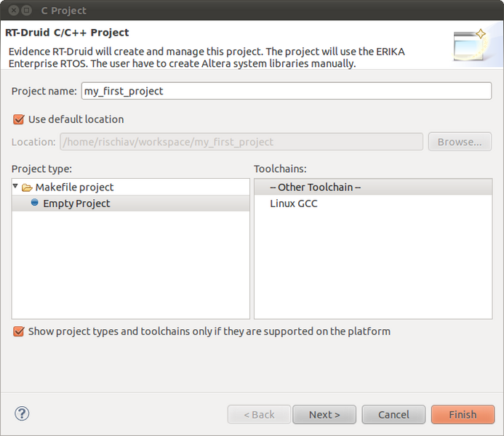This screenshot has width=504, height=436.
Task: Click the Finish button
Action: [463, 414]
